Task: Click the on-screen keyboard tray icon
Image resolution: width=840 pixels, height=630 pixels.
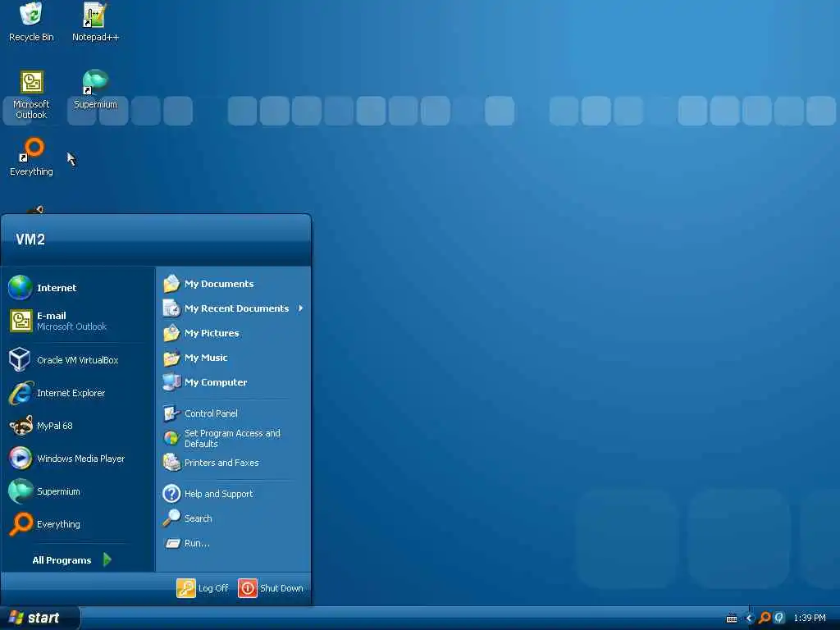Action: pyautogui.click(x=731, y=619)
